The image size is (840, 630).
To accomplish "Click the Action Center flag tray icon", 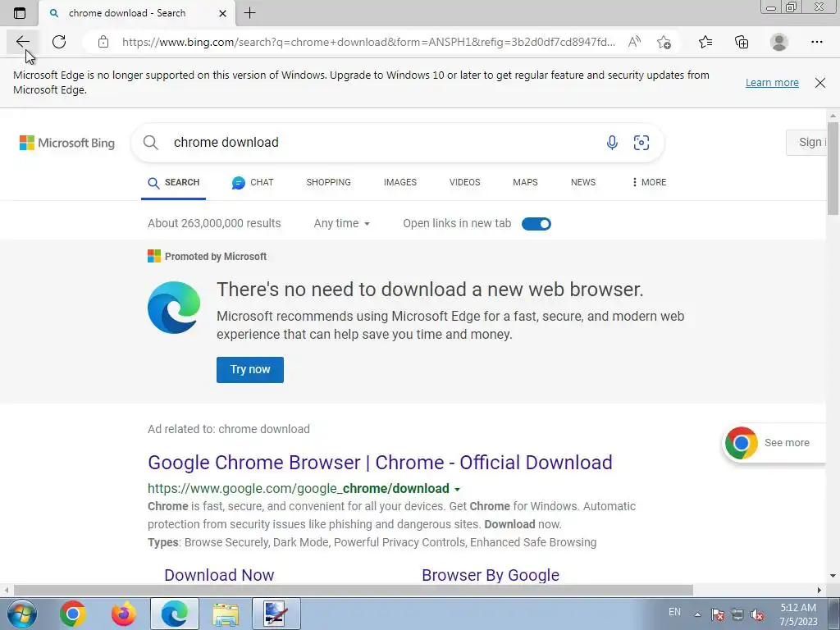I will 717,614.
